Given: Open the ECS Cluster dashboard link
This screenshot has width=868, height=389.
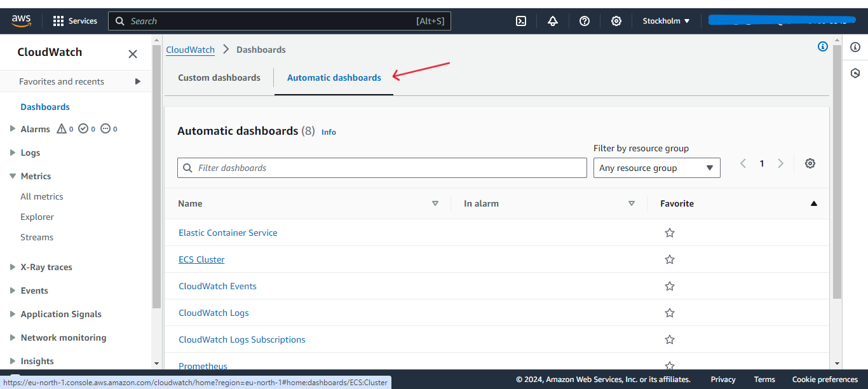Looking at the screenshot, I should (x=201, y=259).
